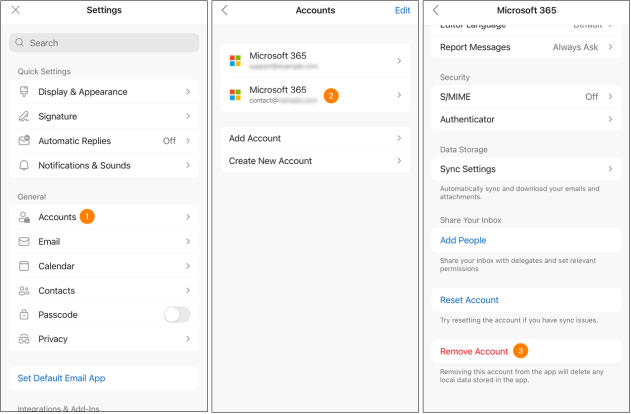Expand first Microsoft 365 account chevron
The width and height of the screenshot is (631, 414).
[399, 61]
